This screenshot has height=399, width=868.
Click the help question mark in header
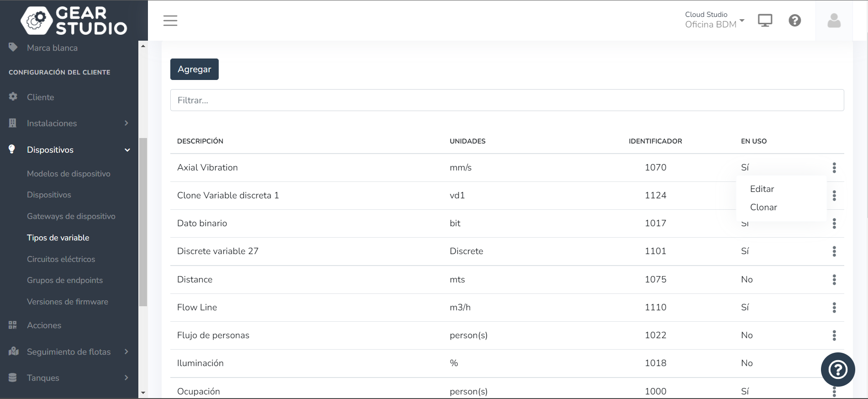(794, 21)
